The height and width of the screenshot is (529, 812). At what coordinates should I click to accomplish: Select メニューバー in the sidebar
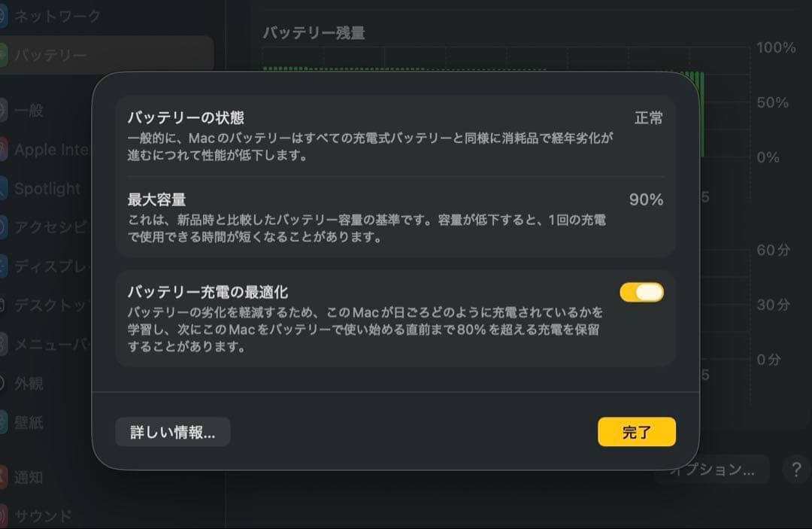(50, 345)
